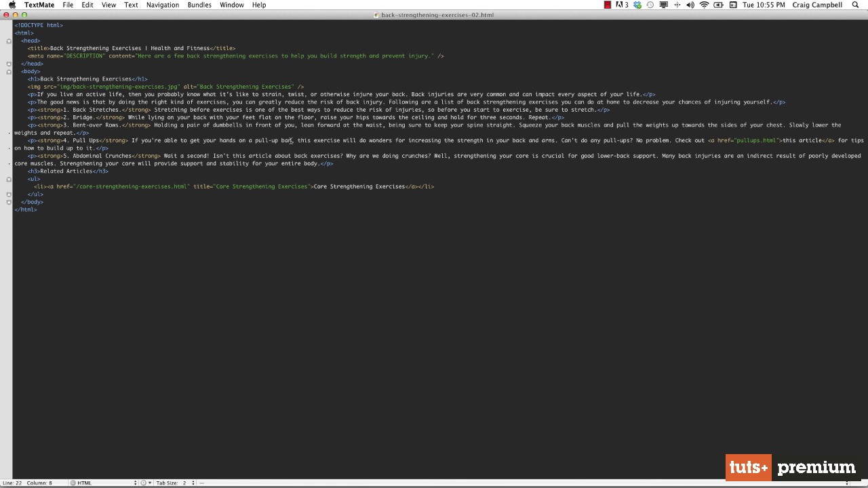Open the Time Machine menu bar icon

[650, 5]
